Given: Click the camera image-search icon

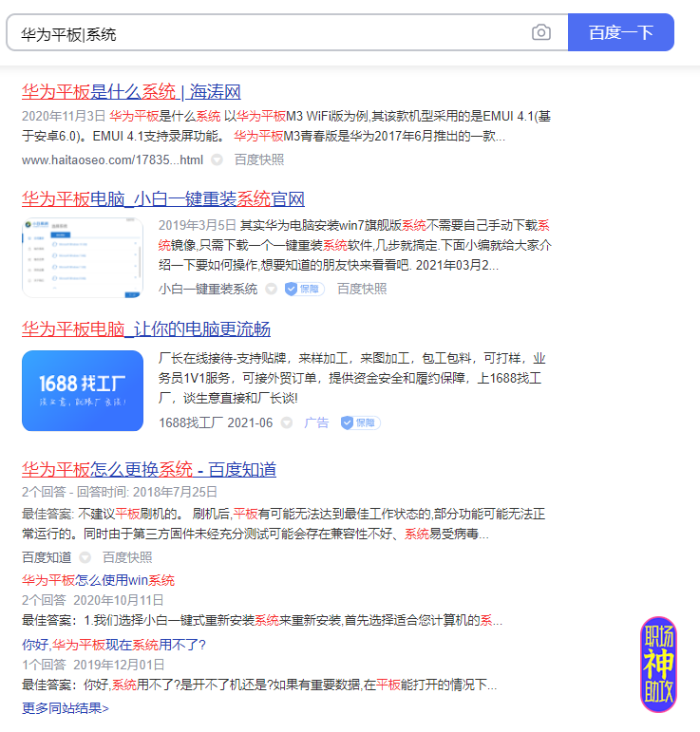Looking at the screenshot, I should coord(540,32).
